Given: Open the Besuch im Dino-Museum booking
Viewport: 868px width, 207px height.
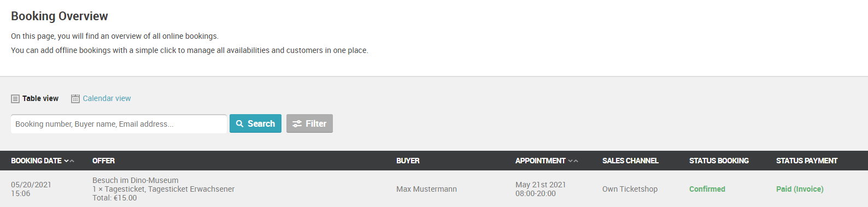Looking at the screenshot, I should click(x=135, y=180).
